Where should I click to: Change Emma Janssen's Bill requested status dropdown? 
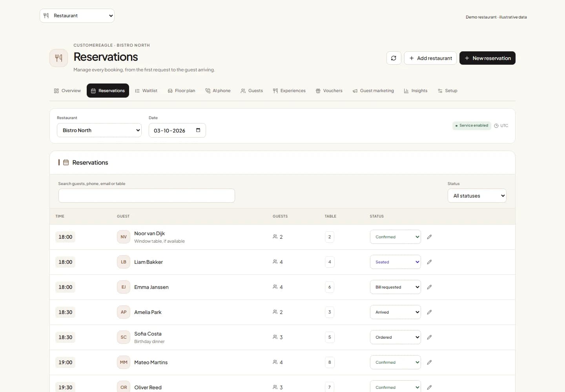click(x=395, y=287)
